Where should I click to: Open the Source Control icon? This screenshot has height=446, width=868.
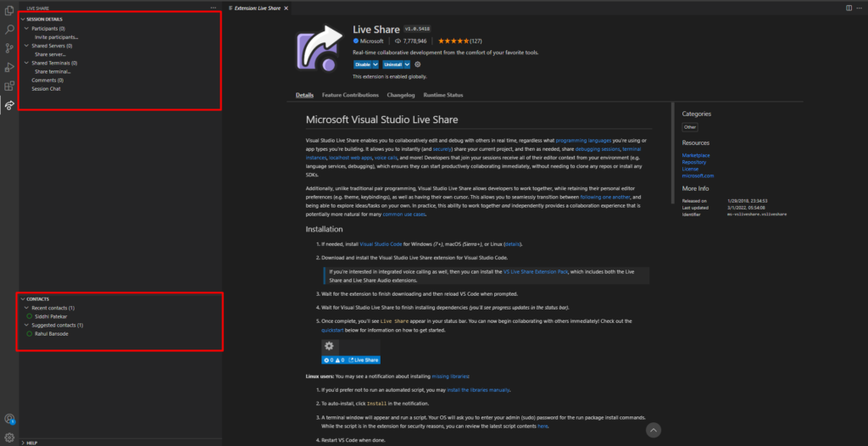point(8,48)
